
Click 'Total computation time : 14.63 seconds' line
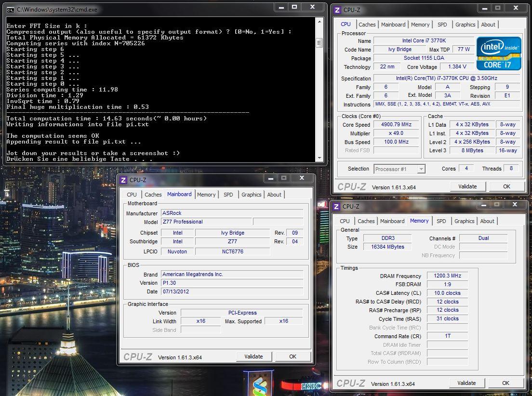[x=106, y=119]
